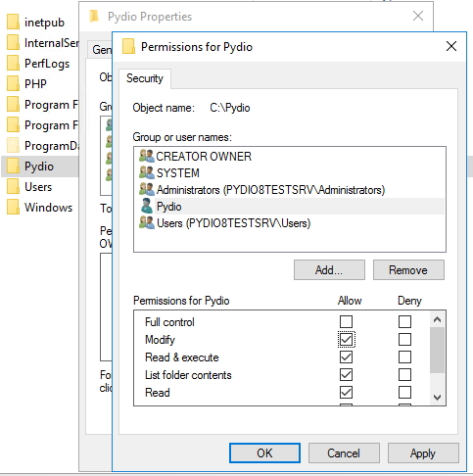The width and height of the screenshot is (473, 476).
Task: Click the Users group icon in names list
Action: [x=146, y=222]
